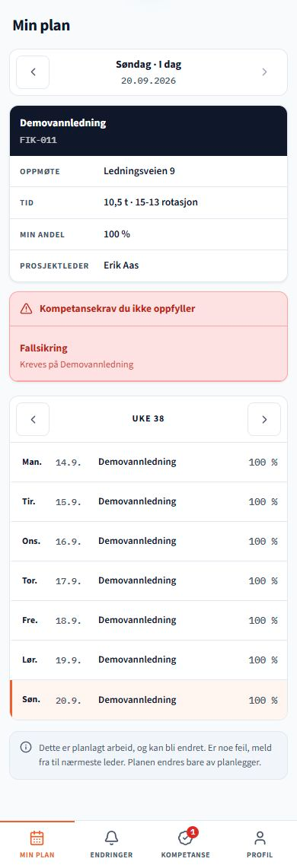
Task: Show previous week before Uke 38
Action: point(33,419)
